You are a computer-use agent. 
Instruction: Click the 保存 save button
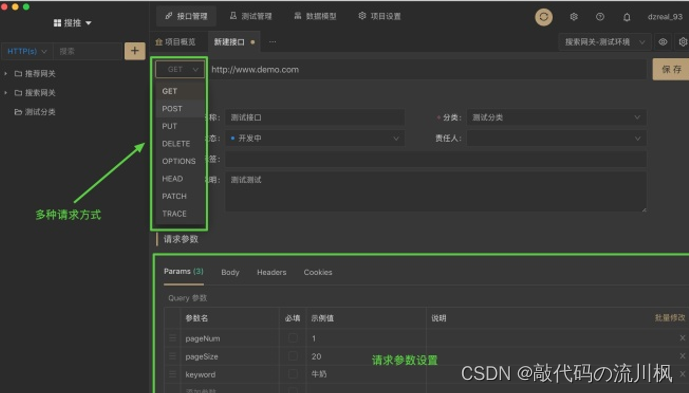tap(671, 69)
